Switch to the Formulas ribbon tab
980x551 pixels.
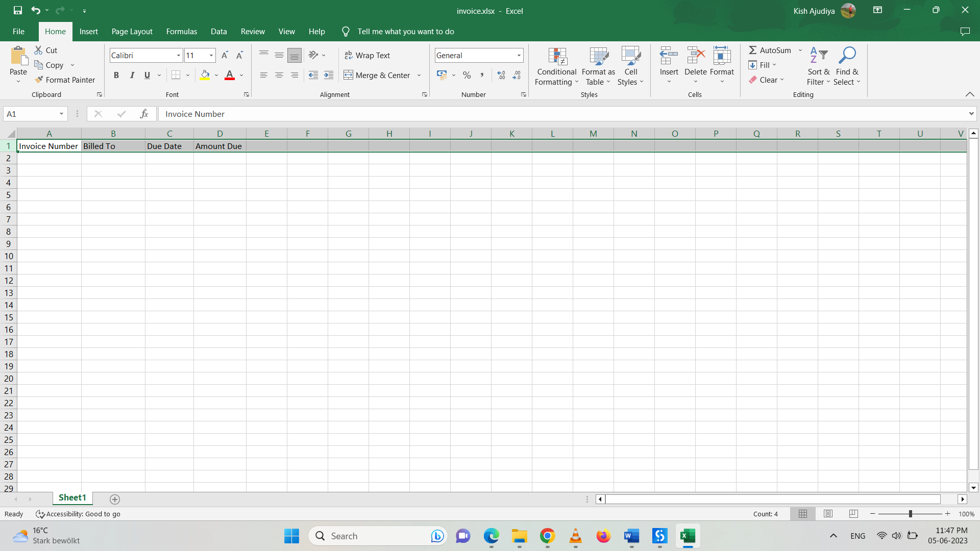[181, 31]
